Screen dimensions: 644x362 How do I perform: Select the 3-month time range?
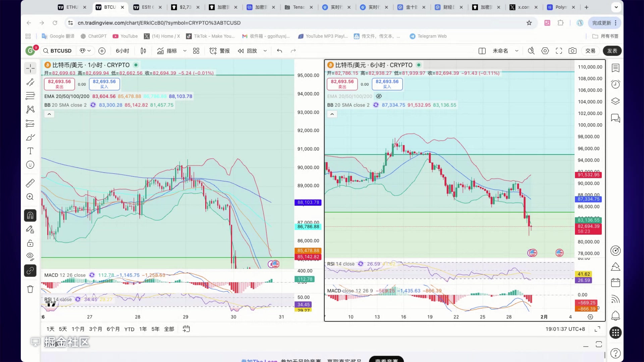pyautogui.click(x=95, y=329)
